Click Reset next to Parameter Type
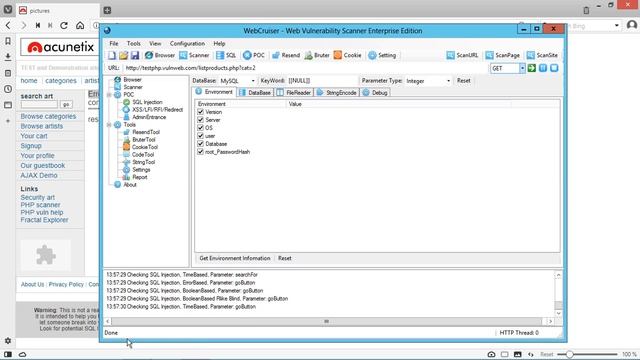The image size is (640, 360). (464, 81)
